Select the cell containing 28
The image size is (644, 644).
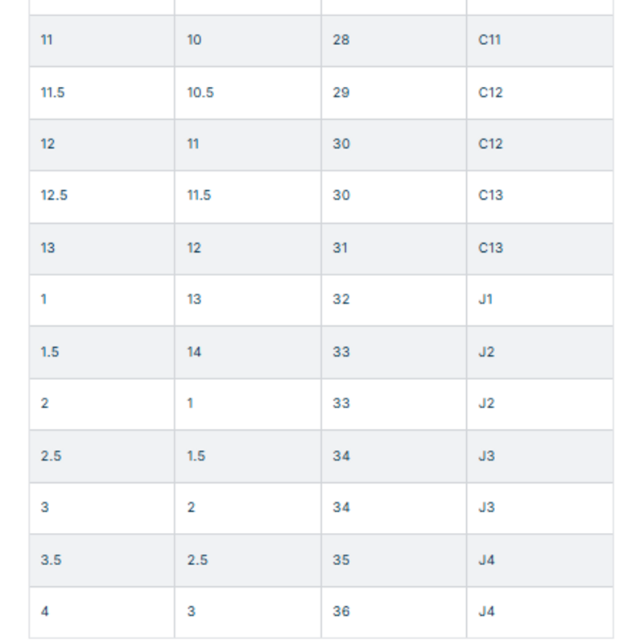pyautogui.click(x=341, y=39)
